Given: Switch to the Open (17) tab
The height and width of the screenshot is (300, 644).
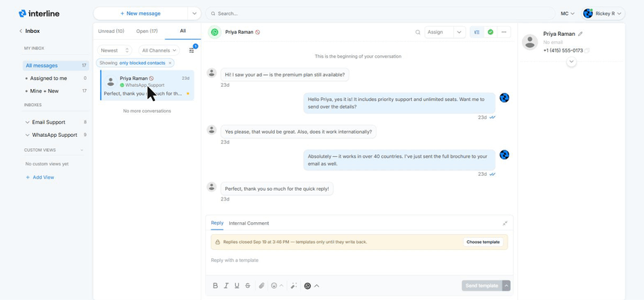Looking at the screenshot, I should tap(147, 31).
